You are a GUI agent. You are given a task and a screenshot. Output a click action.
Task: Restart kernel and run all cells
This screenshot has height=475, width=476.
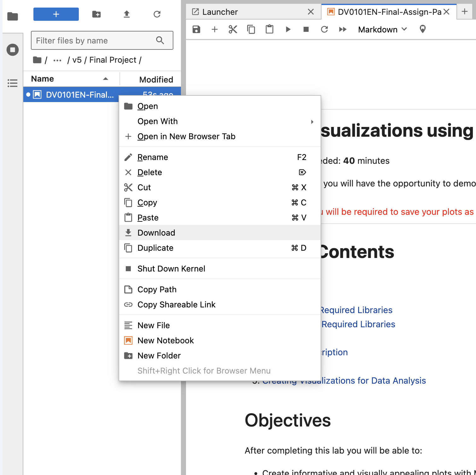(343, 29)
